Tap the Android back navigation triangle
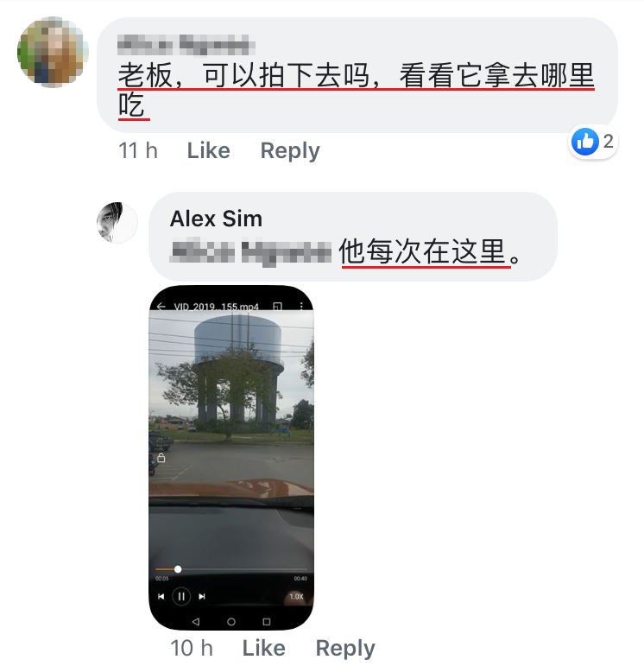 coord(196,622)
